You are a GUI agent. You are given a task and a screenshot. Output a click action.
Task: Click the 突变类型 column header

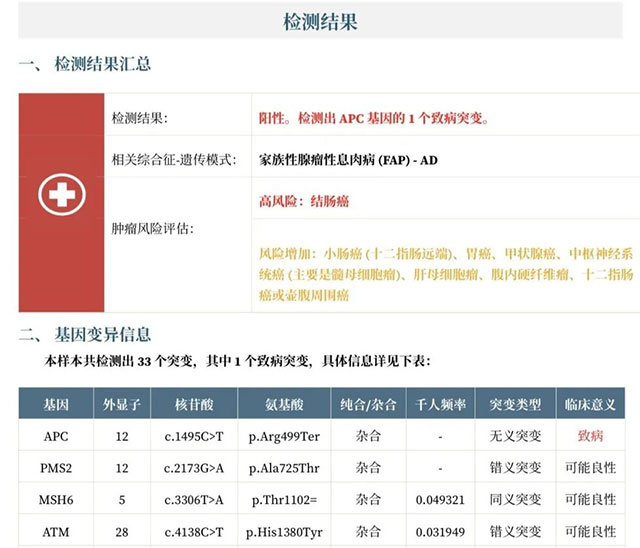(x=514, y=405)
